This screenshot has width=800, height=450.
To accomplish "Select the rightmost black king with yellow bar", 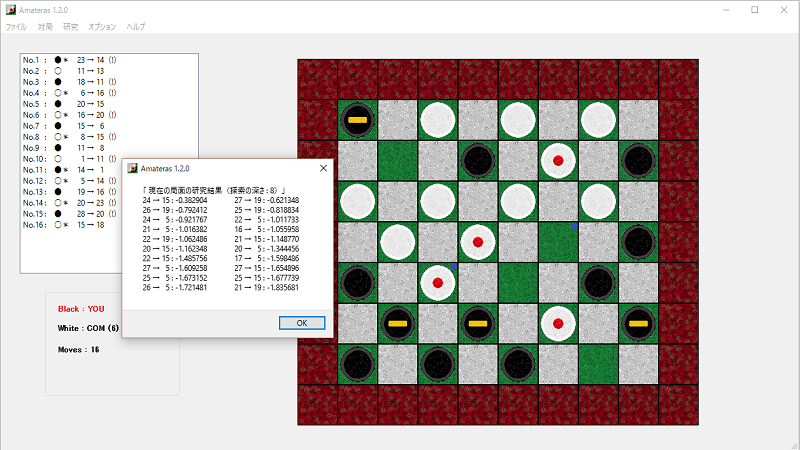I will click(638, 322).
